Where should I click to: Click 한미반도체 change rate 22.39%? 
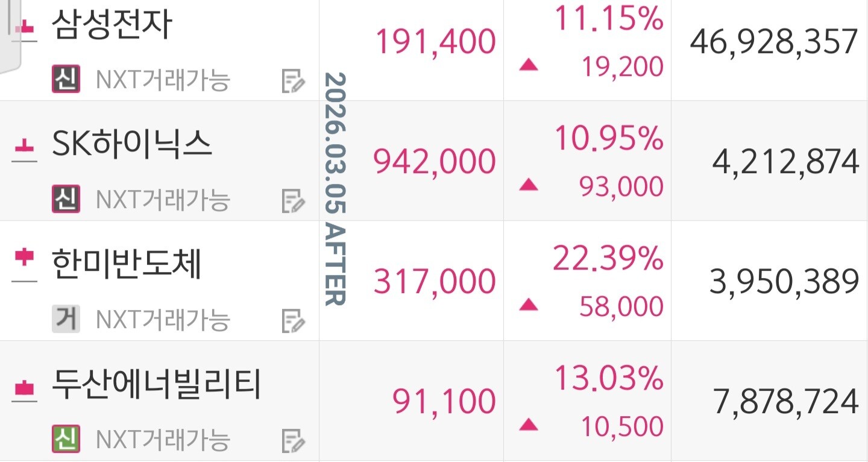click(x=608, y=260)
